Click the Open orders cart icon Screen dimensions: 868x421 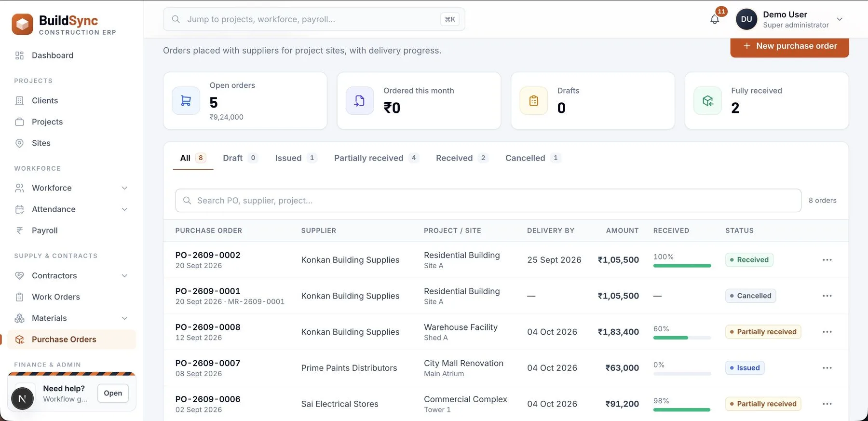pos(186,101)
